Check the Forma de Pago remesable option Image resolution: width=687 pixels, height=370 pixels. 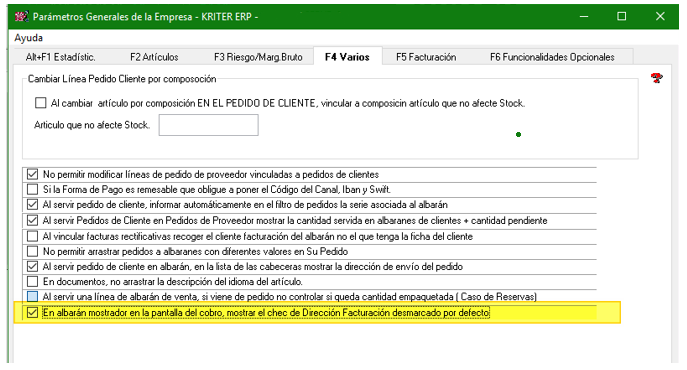[32, 189]
